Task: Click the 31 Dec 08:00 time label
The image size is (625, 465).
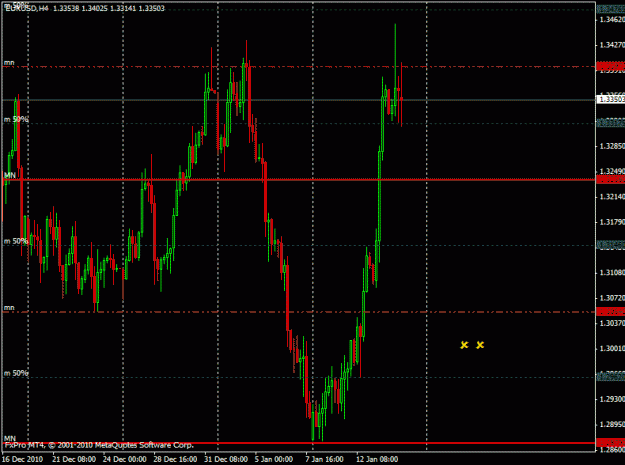Action: [x=226, y=459]
